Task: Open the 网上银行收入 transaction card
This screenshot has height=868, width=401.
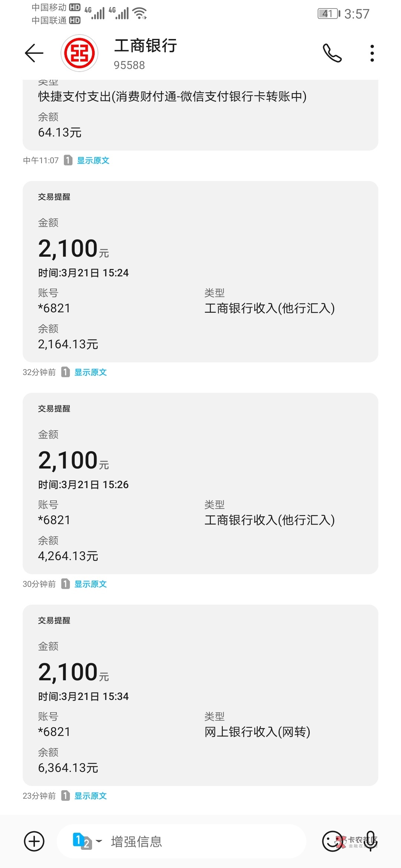Action: [200, 695]
